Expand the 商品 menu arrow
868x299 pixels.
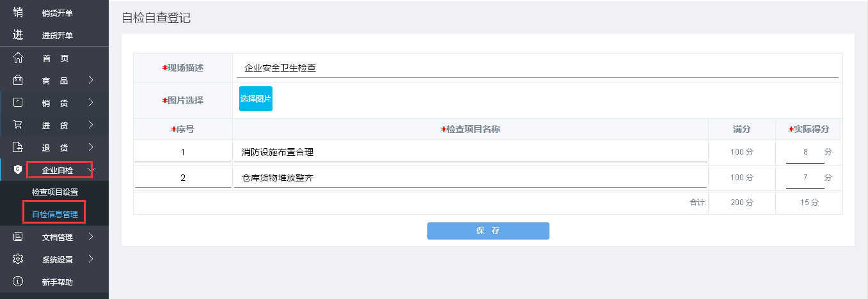[x=91, y=80]
